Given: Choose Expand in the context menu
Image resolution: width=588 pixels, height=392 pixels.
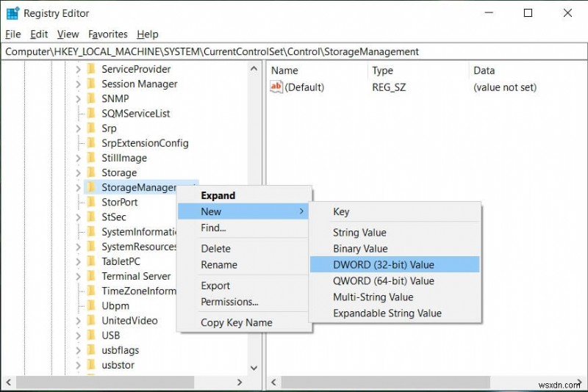Looking at the screenshot, I should point(245,195).
